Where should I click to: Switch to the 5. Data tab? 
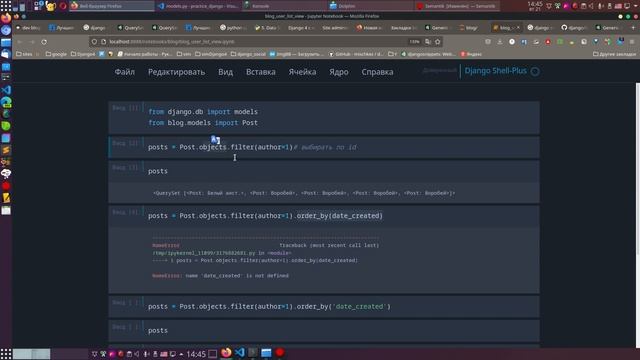[267, 28]
